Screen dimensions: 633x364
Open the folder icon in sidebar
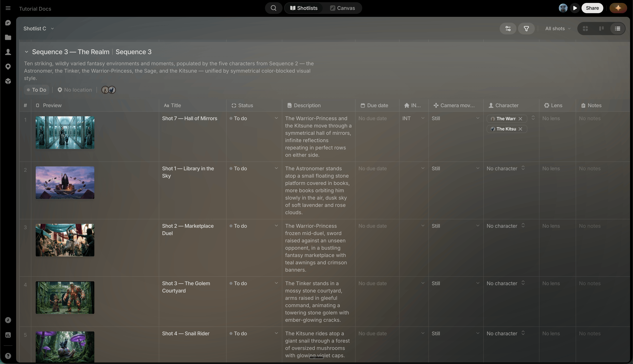pos(8,37)
